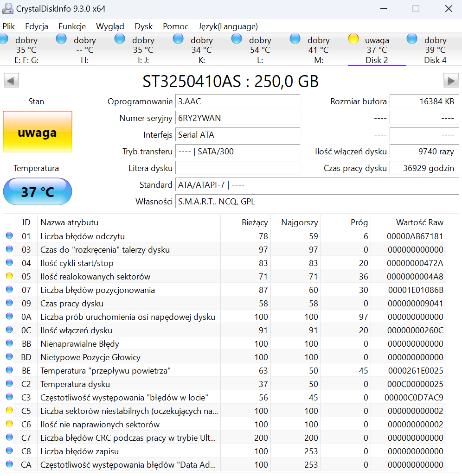Click the CrystalDiskInfo title bar app icon
The image size is (462, 476).
click(8, 9)
